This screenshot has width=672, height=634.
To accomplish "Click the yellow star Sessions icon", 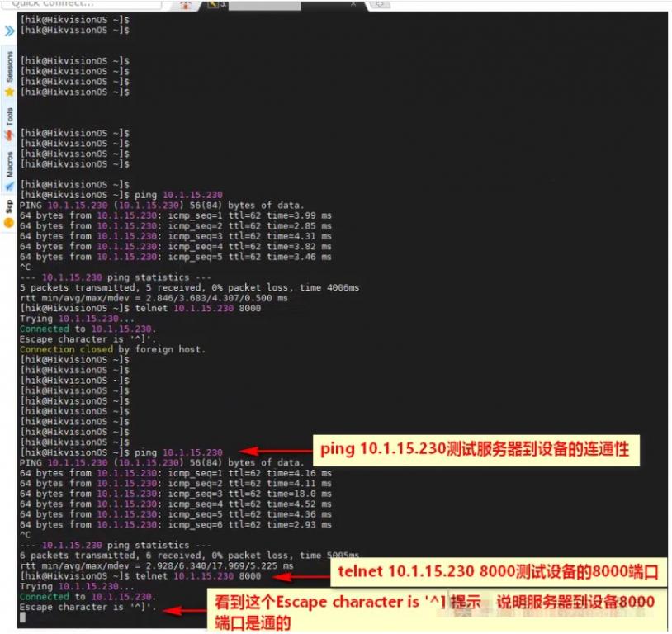I will click(9, 92).
